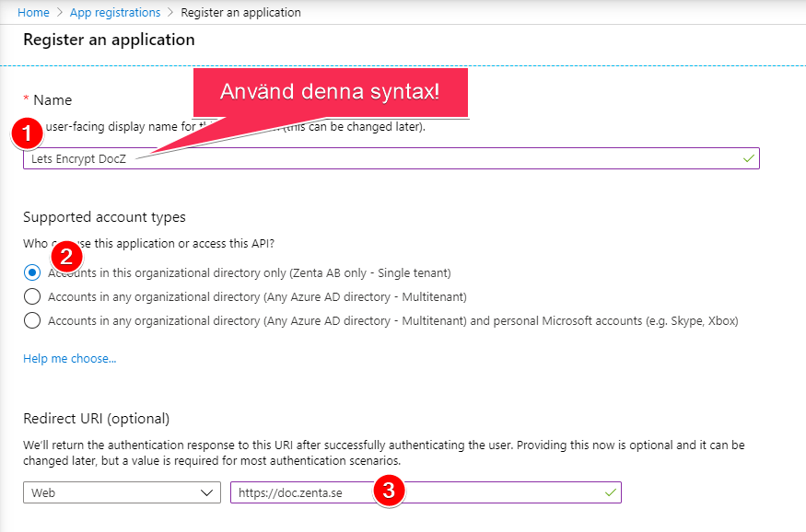Click the red required asterisk beside Name
Viewport: 806px width, 532px height.
coord(27,99)
